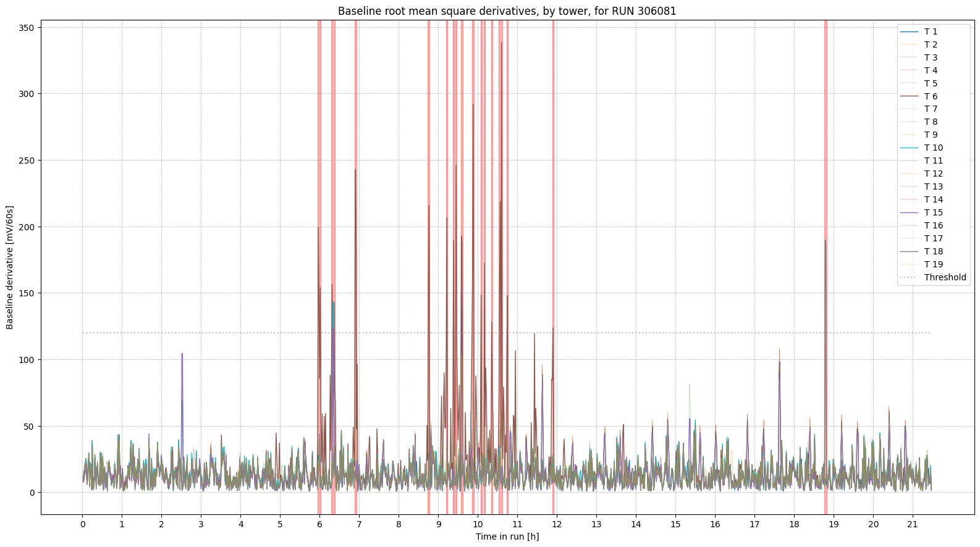The height and width of the screenshot is (547, 980).
Task: Click the plot title for RUN 306081
Action: coord(507,11)
